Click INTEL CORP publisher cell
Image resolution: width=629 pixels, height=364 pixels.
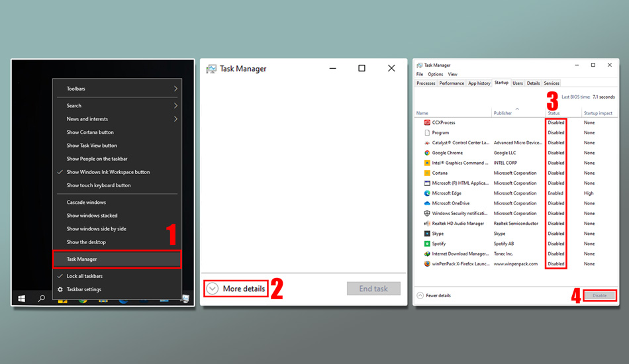(x=505, y=163)
